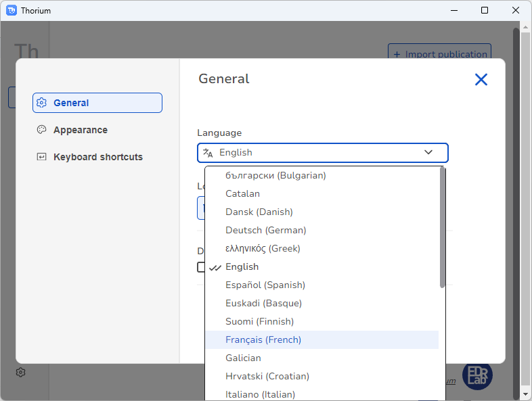Click the checkmark beside English option
Screen dimensions: 532x401
(215, 267)
